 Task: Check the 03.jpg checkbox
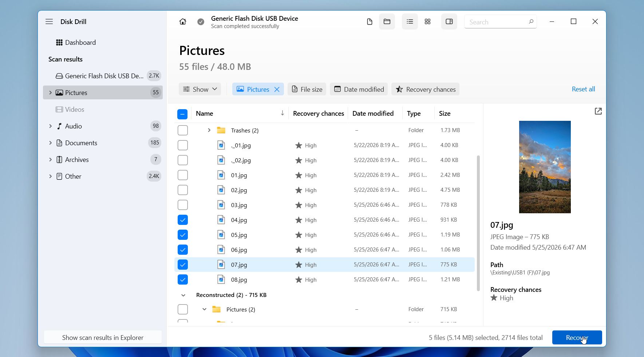click(183, 205)
